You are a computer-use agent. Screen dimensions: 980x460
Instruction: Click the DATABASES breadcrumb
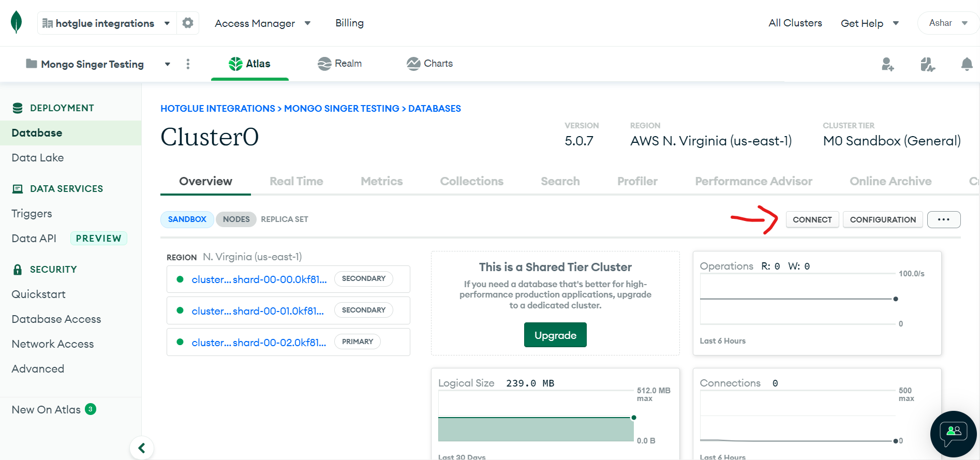[435, 108]
